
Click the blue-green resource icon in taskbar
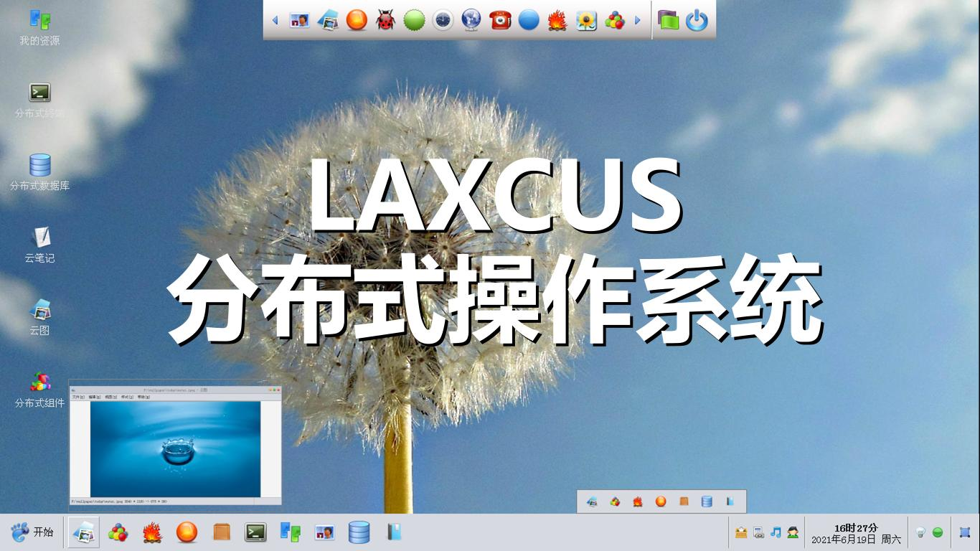coord(290,532)
